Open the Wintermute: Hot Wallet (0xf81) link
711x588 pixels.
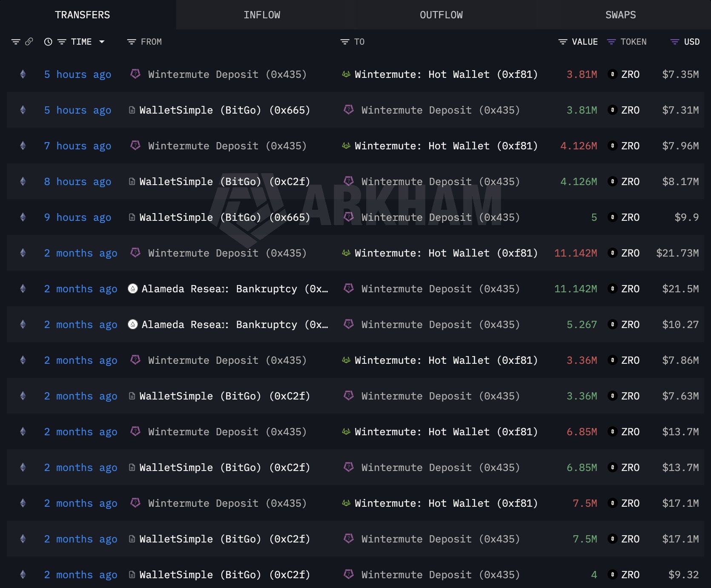[x=446, y=74]
